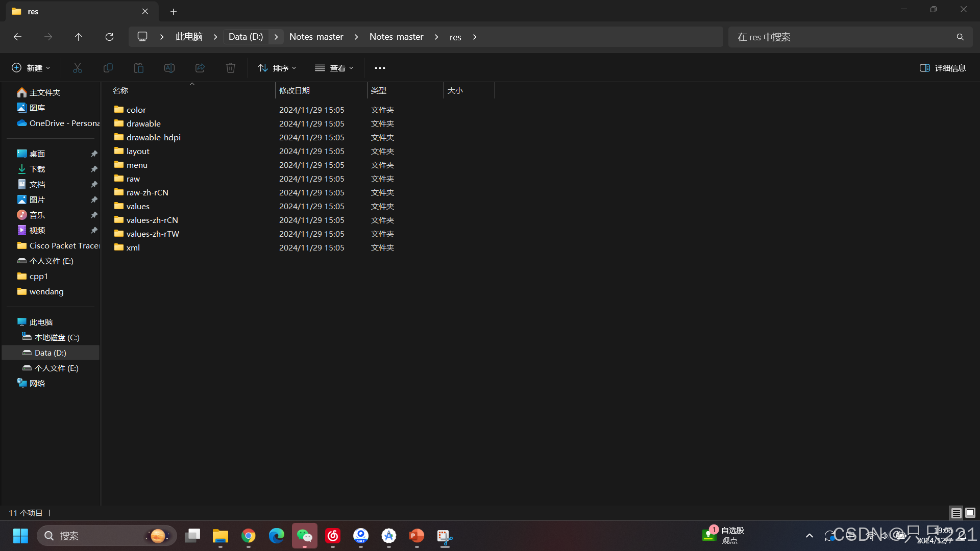Open the 查看 view dropdown
Screen dimensions: 980x551
(334, 68)
